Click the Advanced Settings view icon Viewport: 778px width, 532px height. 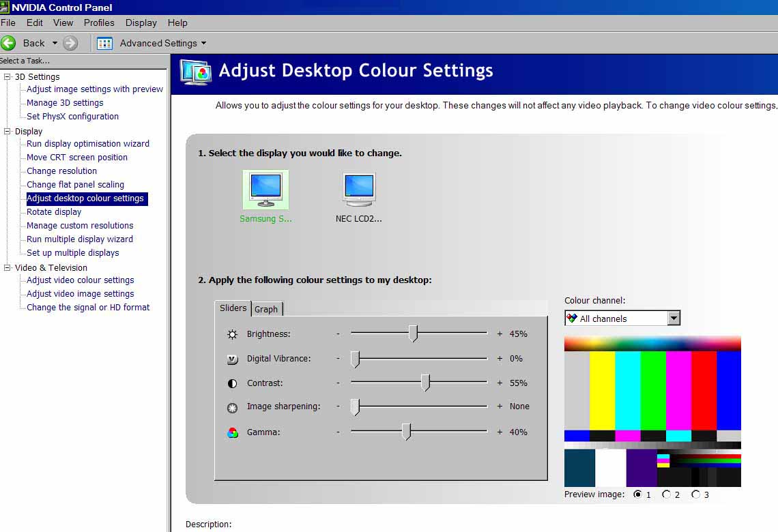[x=104, y=43]
